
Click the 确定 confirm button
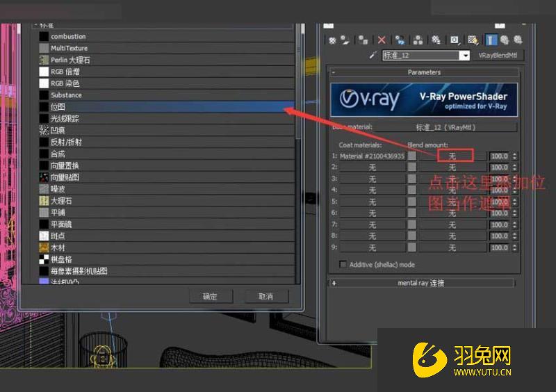tap(211, 296)
